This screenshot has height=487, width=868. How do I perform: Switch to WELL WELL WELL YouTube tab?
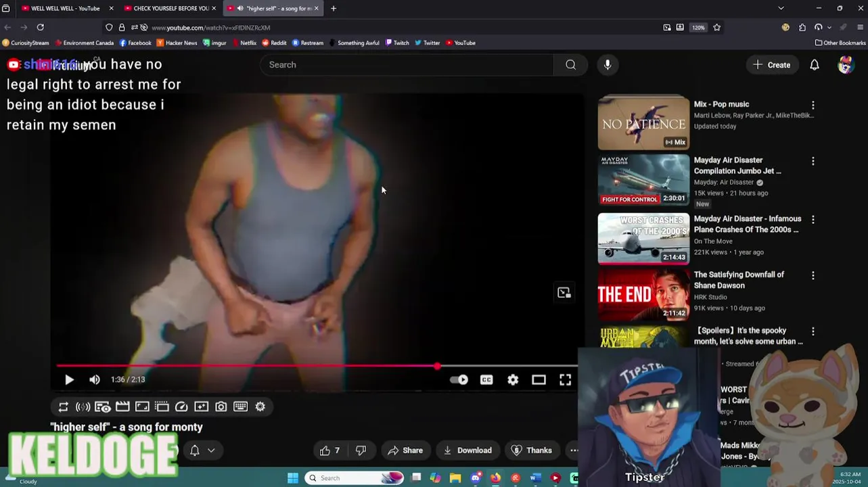tap(67, 8)
